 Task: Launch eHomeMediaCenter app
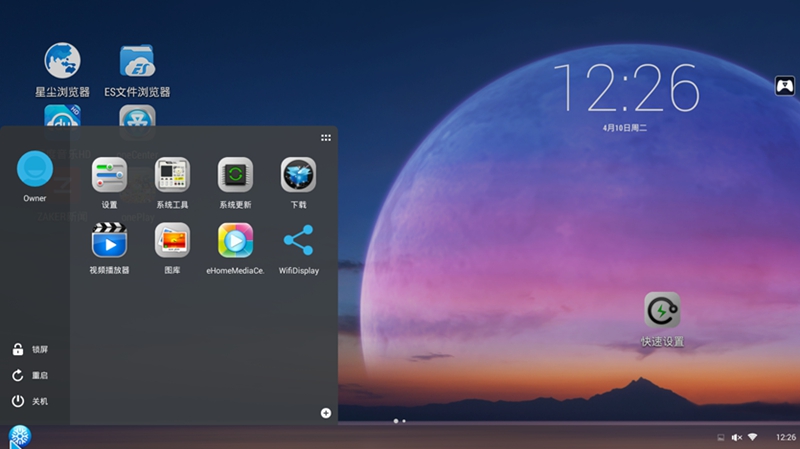coord(235,241)
